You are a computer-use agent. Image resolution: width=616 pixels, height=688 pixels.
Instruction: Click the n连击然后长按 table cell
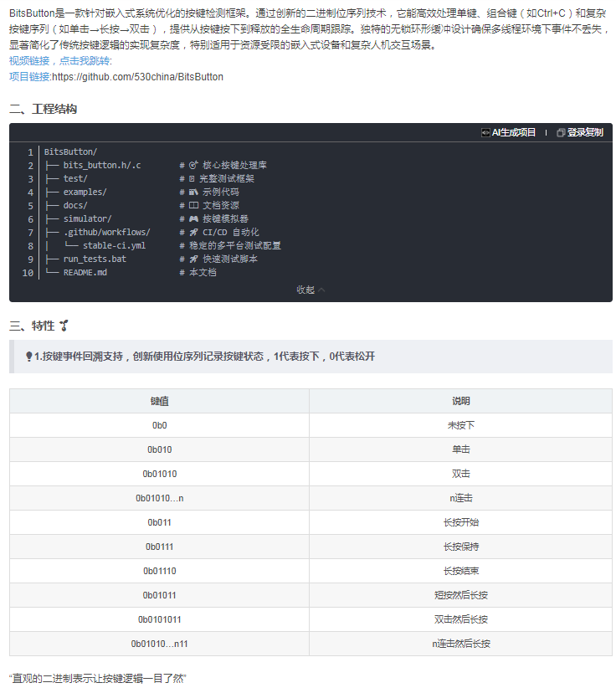[460, 644]
